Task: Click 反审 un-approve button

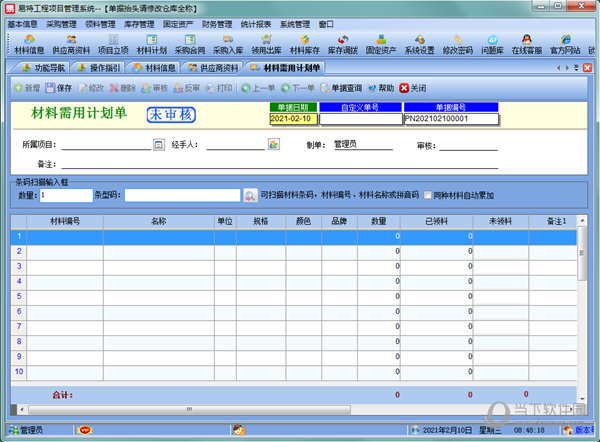Action: coord(186,88)
